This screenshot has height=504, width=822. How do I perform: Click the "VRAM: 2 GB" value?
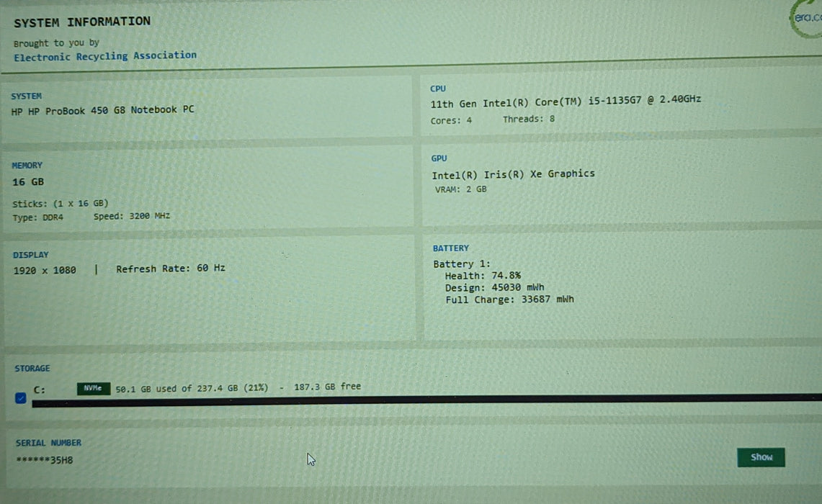(461, 189)
